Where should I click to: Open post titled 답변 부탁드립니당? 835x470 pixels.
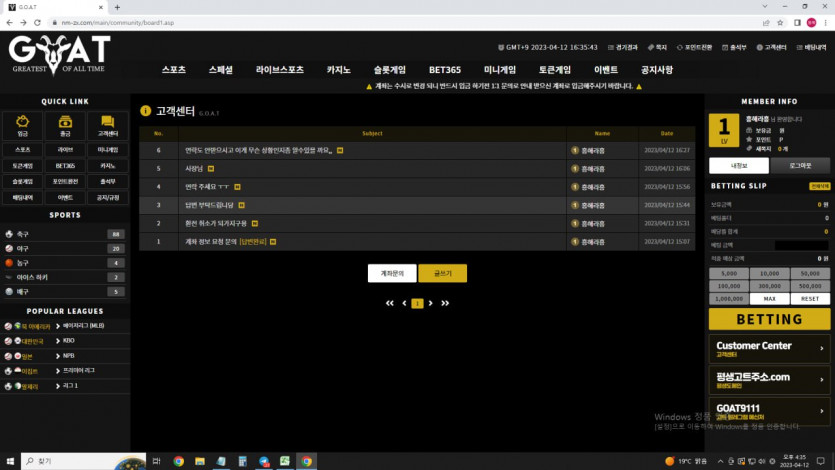(208, 205)
